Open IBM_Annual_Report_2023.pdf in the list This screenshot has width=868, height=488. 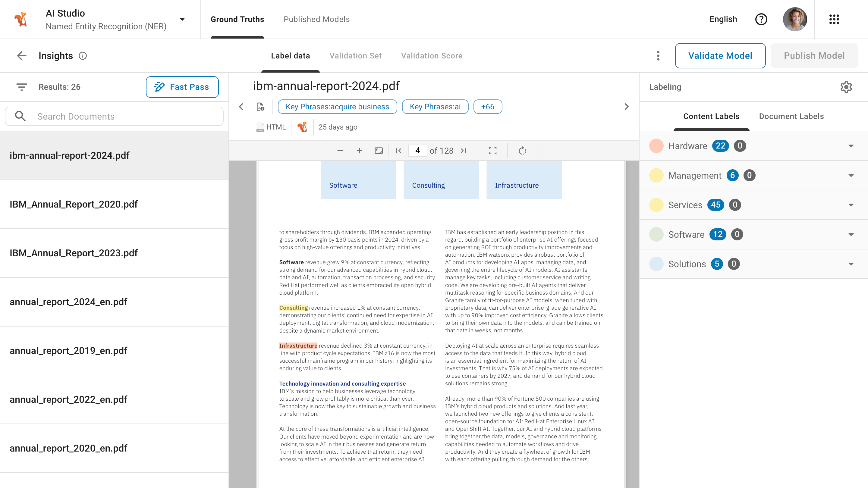114,253
